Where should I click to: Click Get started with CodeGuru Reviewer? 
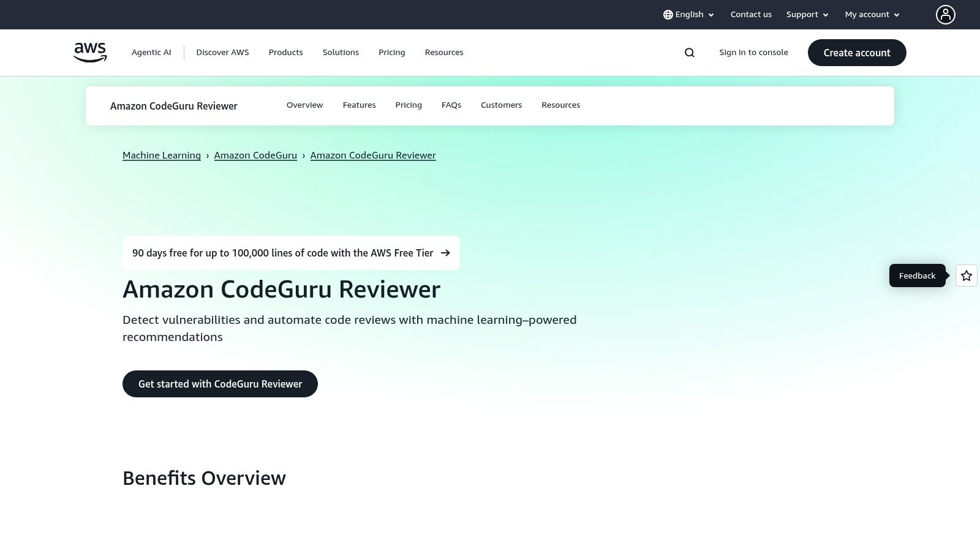click(220, 384)
